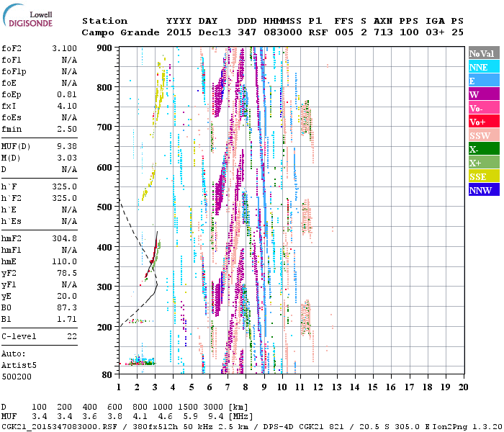Click the 20 MHz frequency axis label
The image size is (504, 432).
(463, 387)
